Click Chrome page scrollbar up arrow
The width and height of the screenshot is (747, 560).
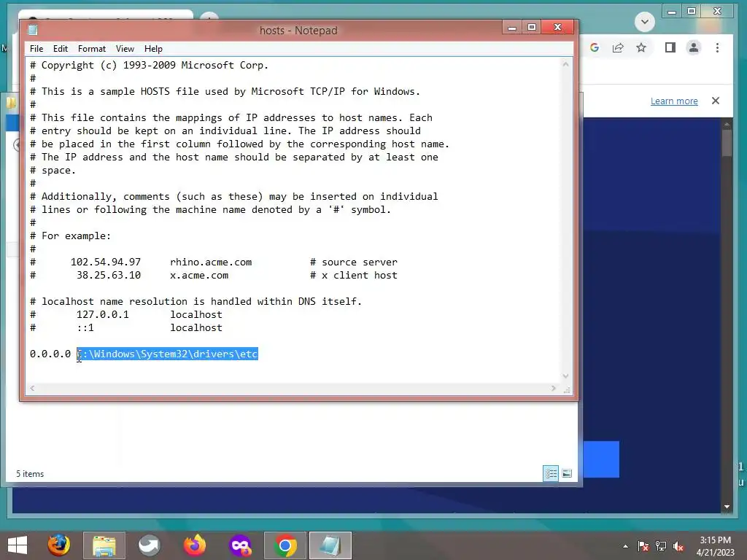(x=727, y=124)
